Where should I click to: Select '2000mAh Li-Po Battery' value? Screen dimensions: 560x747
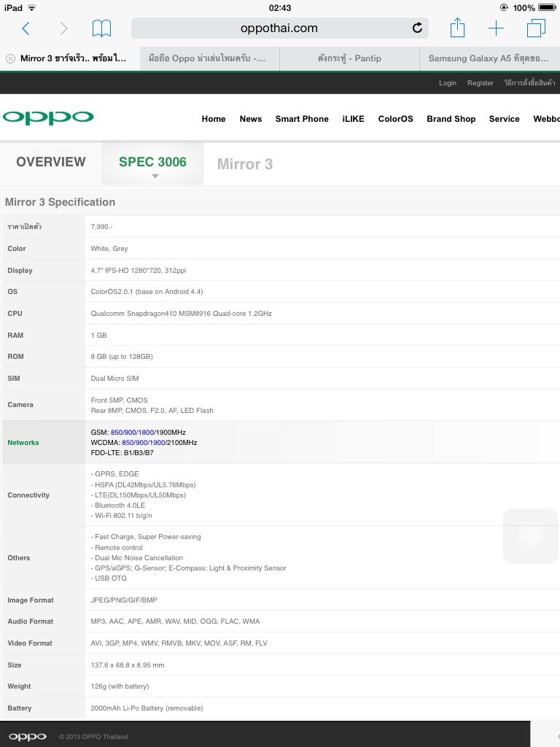point(147,708)
